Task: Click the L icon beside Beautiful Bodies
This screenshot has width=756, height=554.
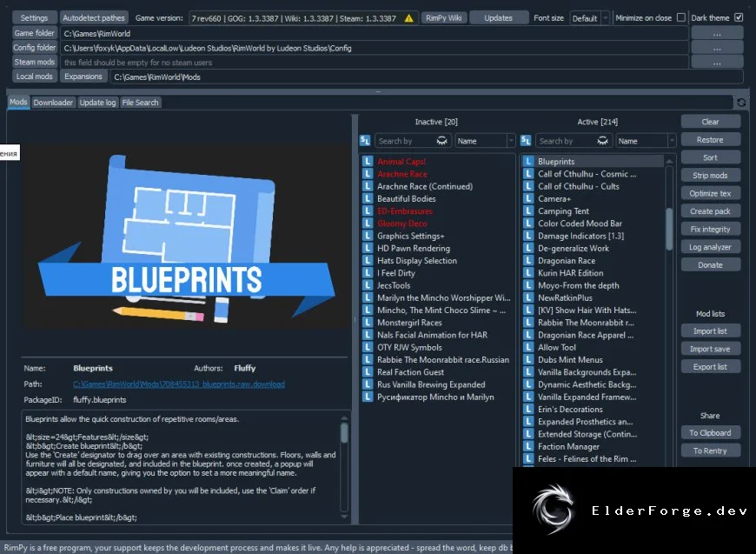Action: [368, 198]
